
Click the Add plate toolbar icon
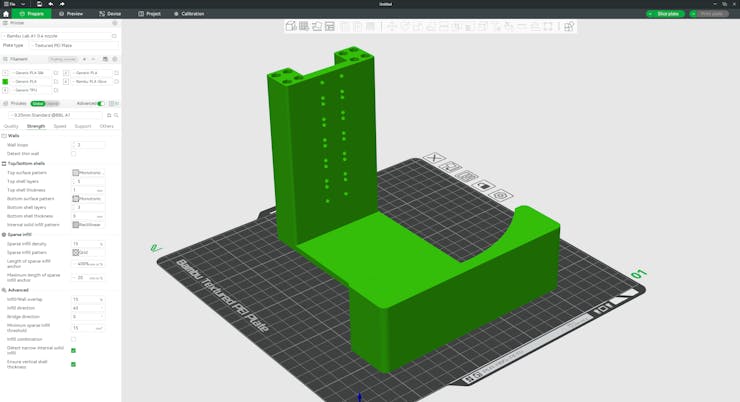click(304, 26)
